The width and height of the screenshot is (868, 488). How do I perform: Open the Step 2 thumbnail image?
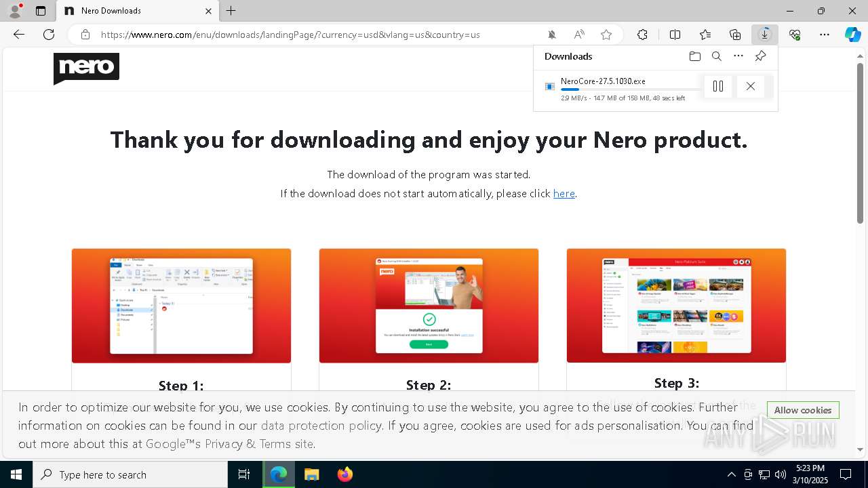coord(429,306)
